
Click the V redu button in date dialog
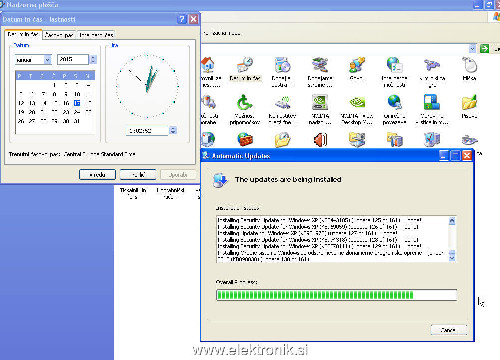tap(97, 174)
